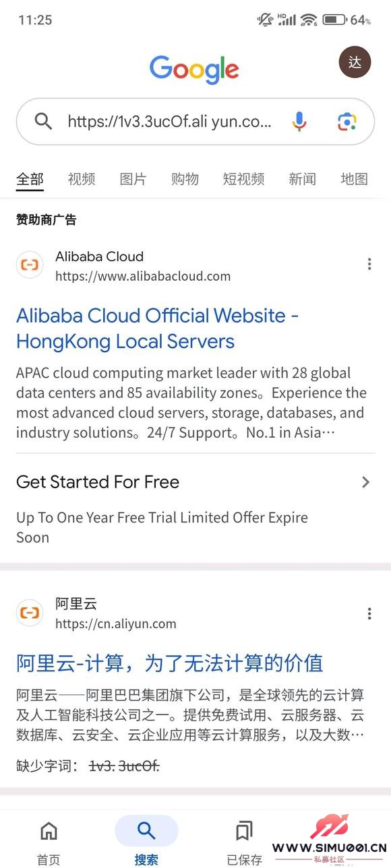Switch to the 视频 tab
The height and width of the screenshot is (868, 391).
coord(82,178)
